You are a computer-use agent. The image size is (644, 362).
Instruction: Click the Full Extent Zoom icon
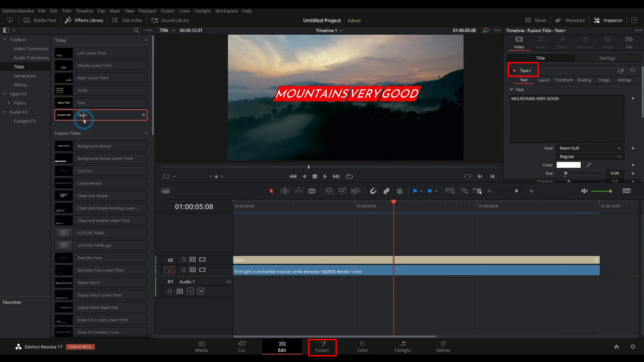tap(450, 191)
